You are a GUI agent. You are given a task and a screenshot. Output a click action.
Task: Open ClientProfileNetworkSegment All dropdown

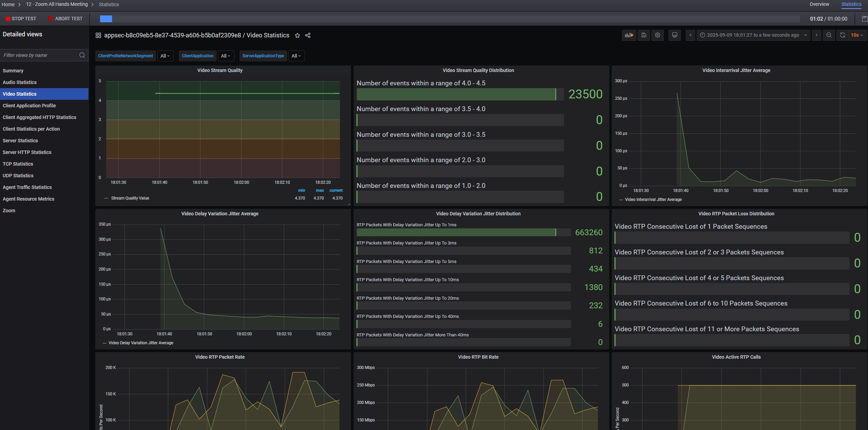click(165, 56)
